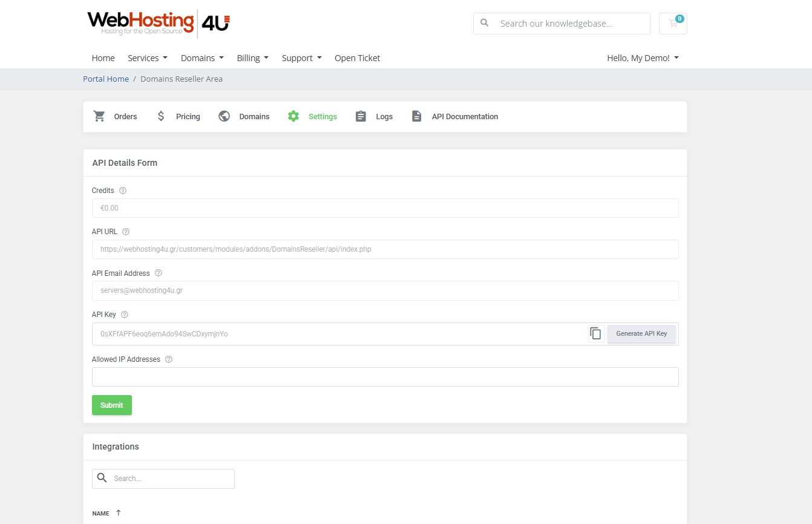Follow the Portal Home breadcrumb link
Viewport: 812px width, 524px height.
[x=106, y=79]
